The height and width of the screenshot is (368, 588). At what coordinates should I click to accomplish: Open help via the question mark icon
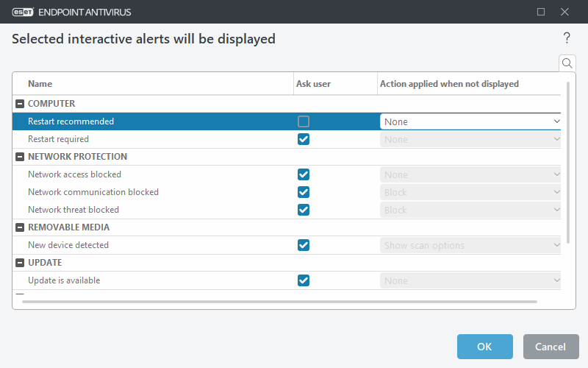click(x=567, y=38)
